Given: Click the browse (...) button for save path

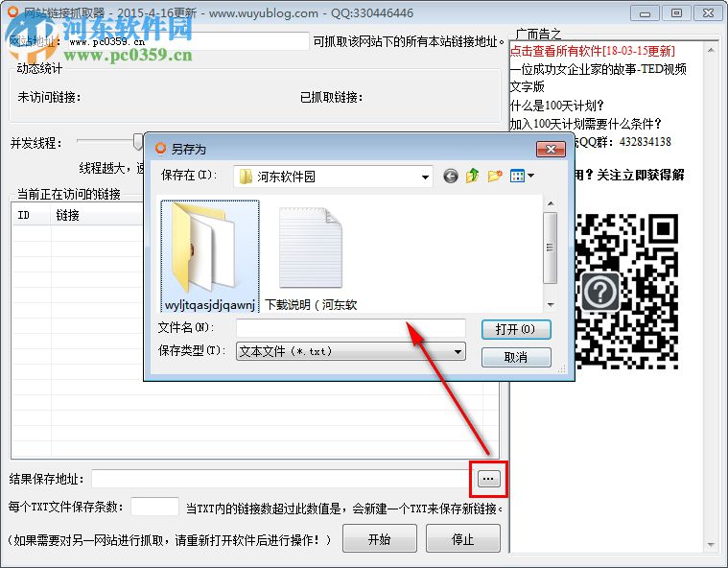Looking at the screenshot, I should tap(488, 479).
